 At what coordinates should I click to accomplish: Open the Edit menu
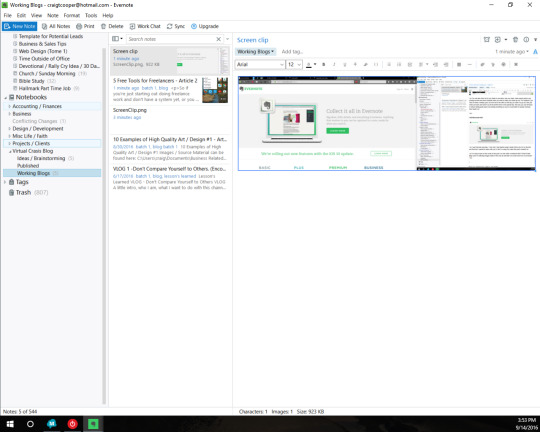pos(21,16)
